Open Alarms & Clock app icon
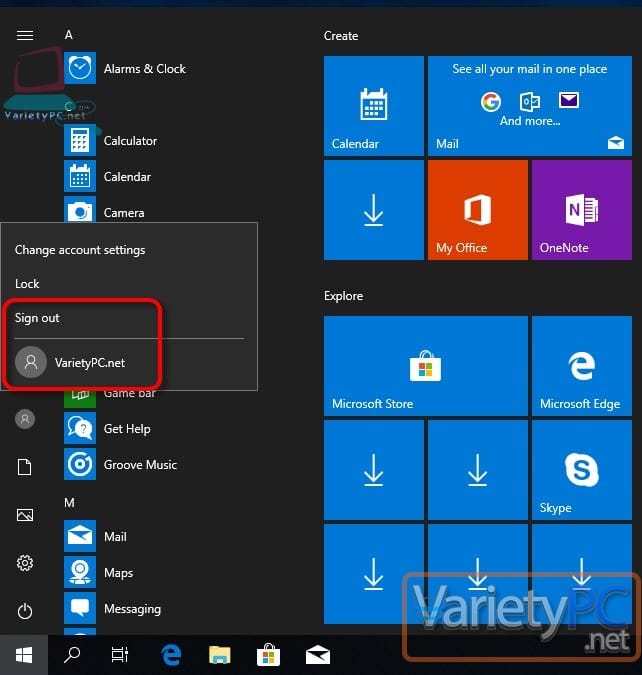This screenshot has width=642, height=675. [x=80, y=68]
